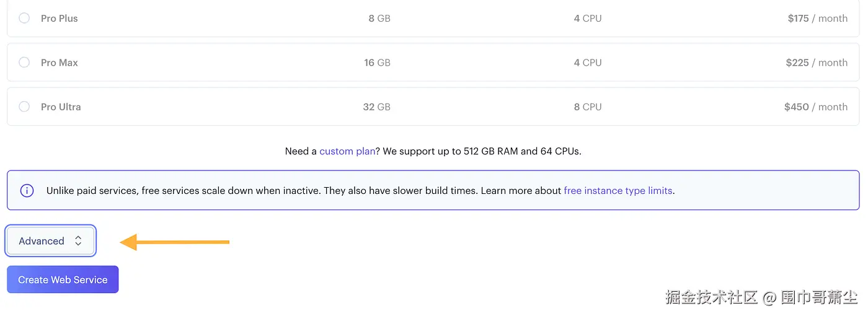The width and height of the screenshot is (868, 316).
Task: Select the Pro Plus radio button
Action: point(24,19)
